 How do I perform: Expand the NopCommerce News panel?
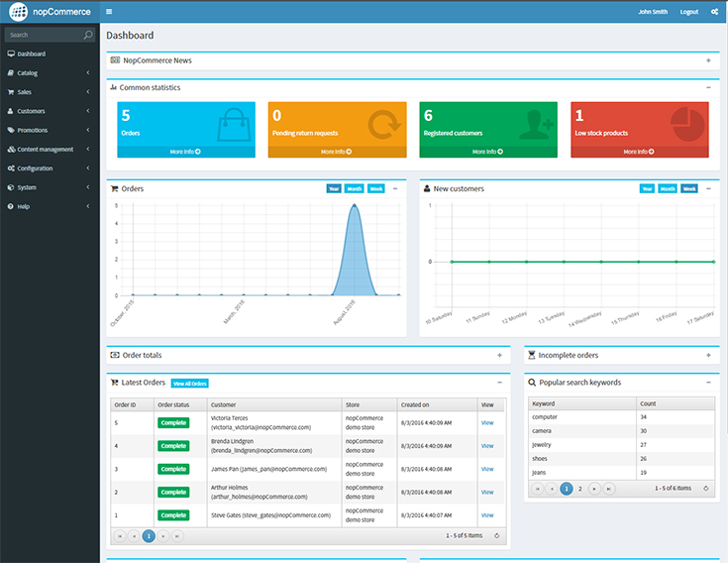point(708,60)
